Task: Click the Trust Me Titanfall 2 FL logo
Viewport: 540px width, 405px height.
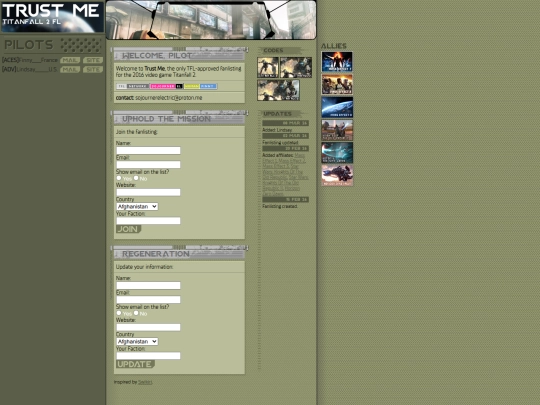Action: pos(52,17)
